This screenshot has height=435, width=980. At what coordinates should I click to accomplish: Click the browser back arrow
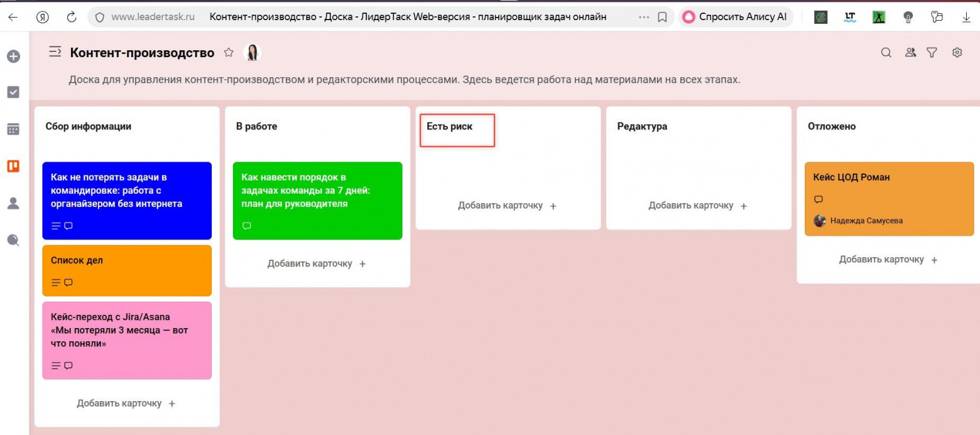click(x=13, y=18)
